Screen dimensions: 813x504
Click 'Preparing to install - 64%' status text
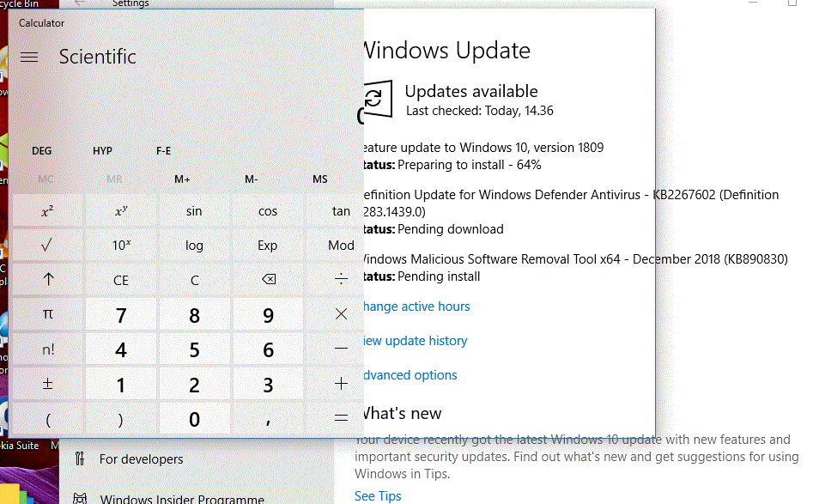pyautogui.click(x=470, y=164)
